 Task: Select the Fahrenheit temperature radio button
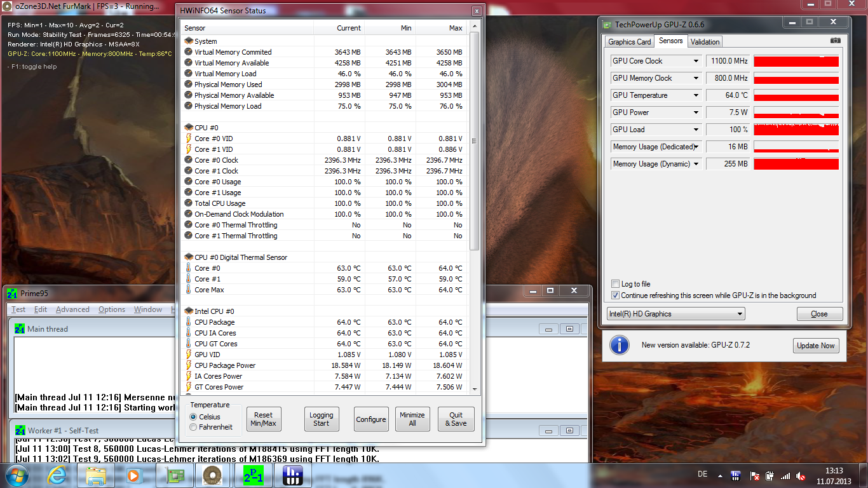tap(194, 427)
